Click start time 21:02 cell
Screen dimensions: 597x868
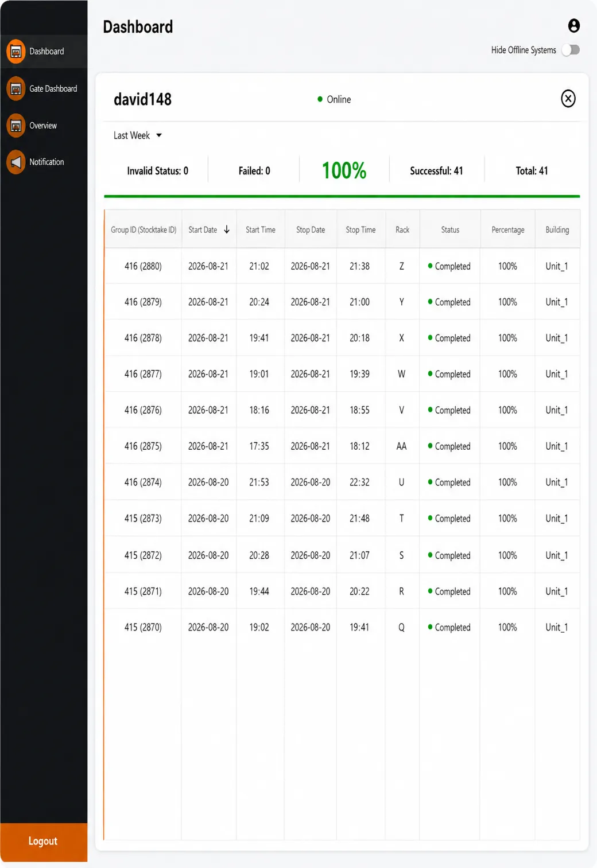[x=259, y=266]
